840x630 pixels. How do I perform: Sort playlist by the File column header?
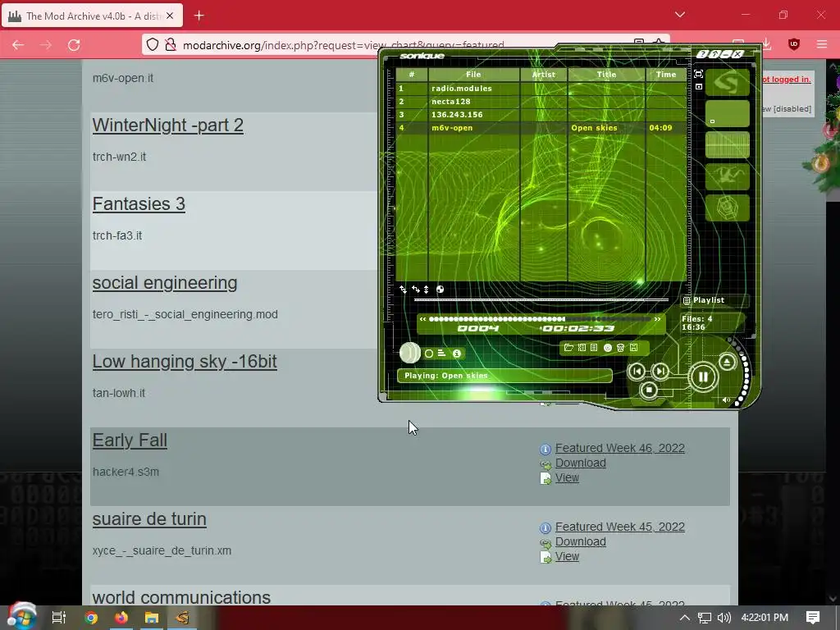pos(473,75)
